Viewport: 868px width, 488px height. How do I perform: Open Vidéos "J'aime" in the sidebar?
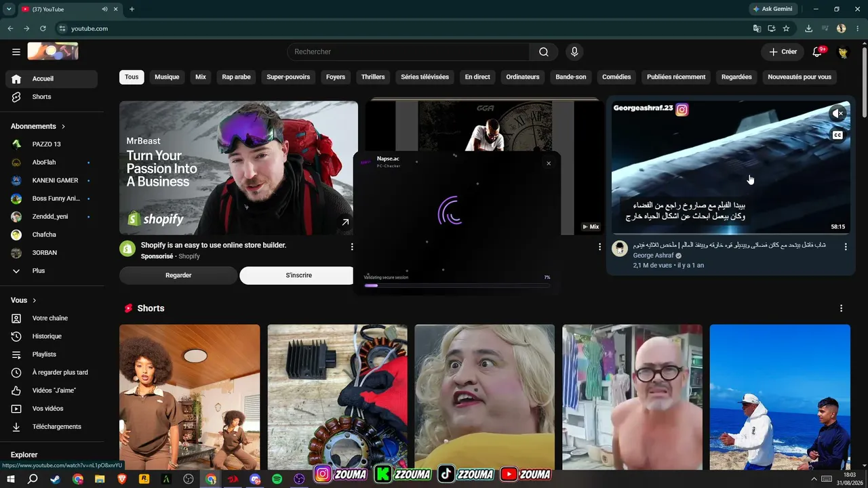(x=52, y=390)
